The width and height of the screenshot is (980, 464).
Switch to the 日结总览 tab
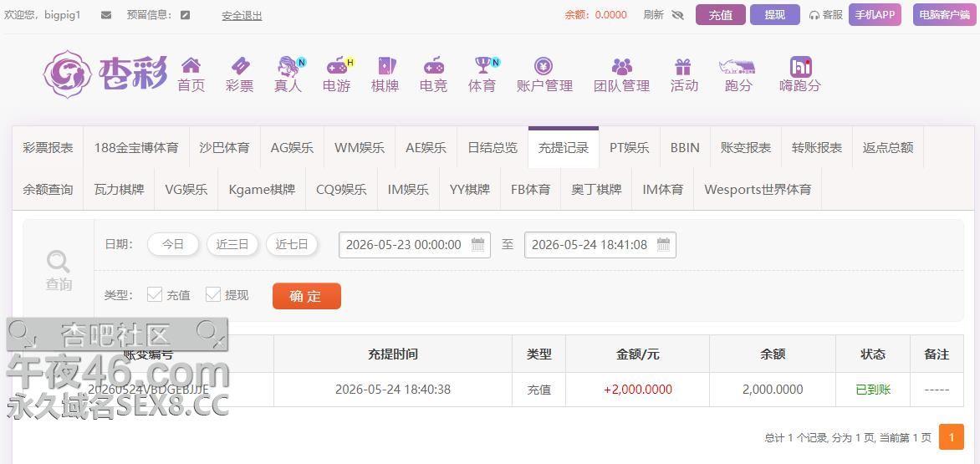[493, 148]
